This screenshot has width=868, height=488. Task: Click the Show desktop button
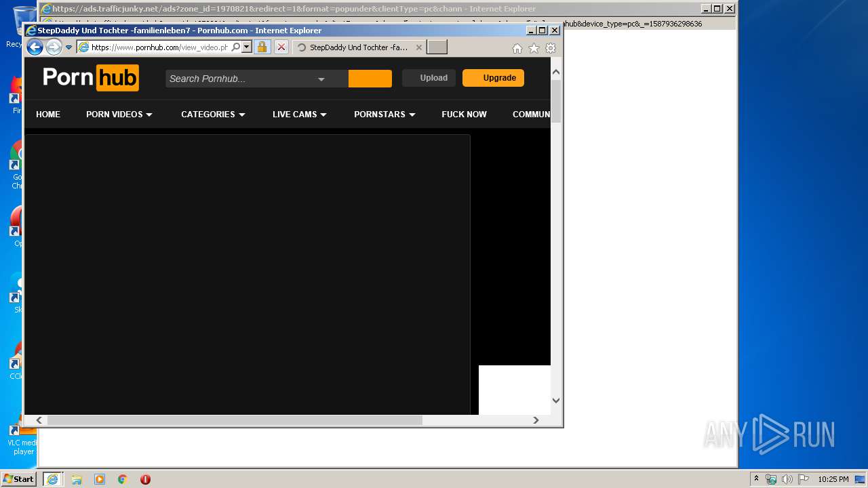(x=860, y=479)
